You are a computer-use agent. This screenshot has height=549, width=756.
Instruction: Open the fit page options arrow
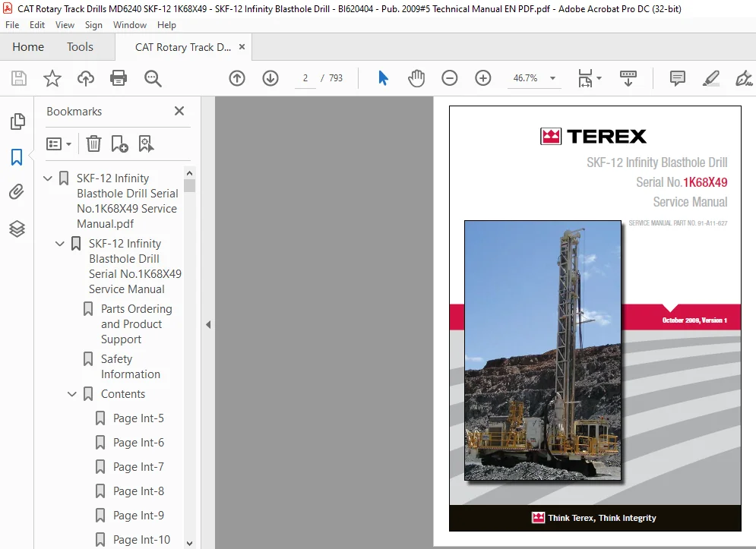tap(599, 78)
